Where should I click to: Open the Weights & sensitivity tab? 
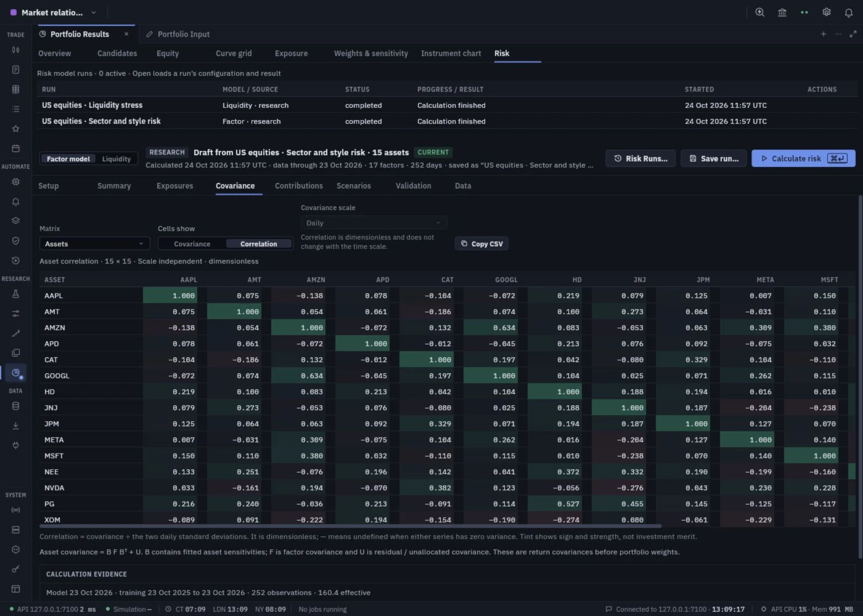tap(371, 54)
